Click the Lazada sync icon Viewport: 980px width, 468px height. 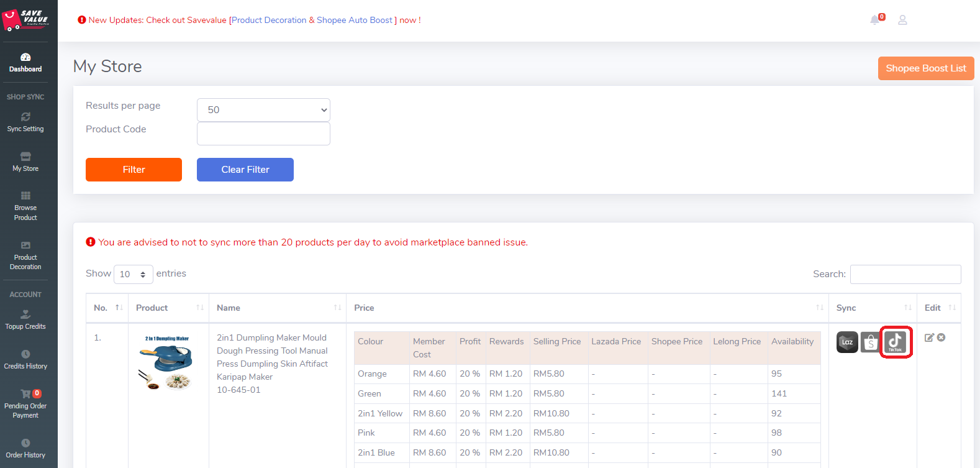847,342
